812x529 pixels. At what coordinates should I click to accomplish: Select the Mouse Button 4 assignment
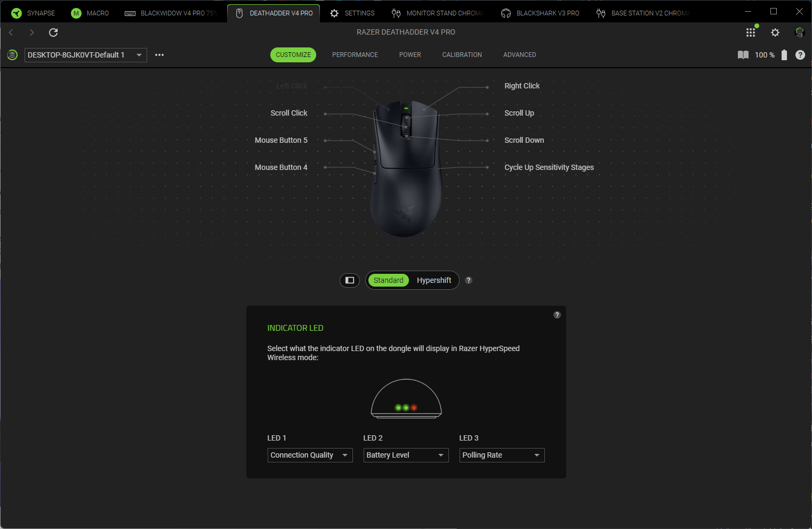[281, 167]
